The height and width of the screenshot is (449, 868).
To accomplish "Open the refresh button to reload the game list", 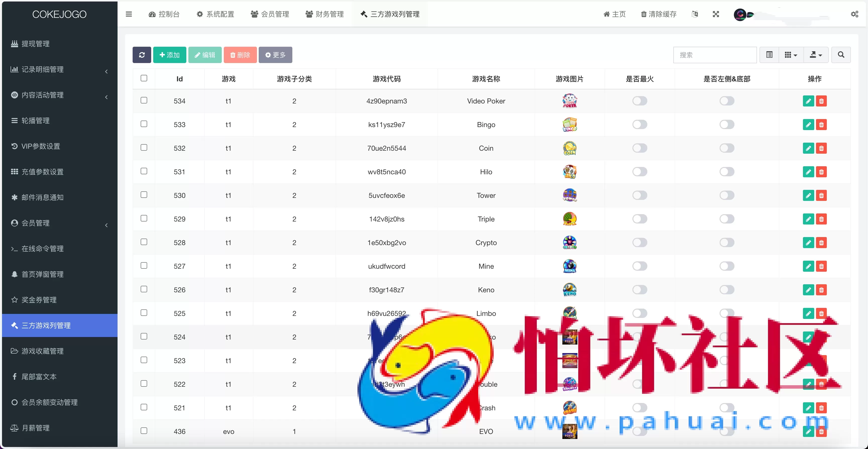I will (142, 54).
